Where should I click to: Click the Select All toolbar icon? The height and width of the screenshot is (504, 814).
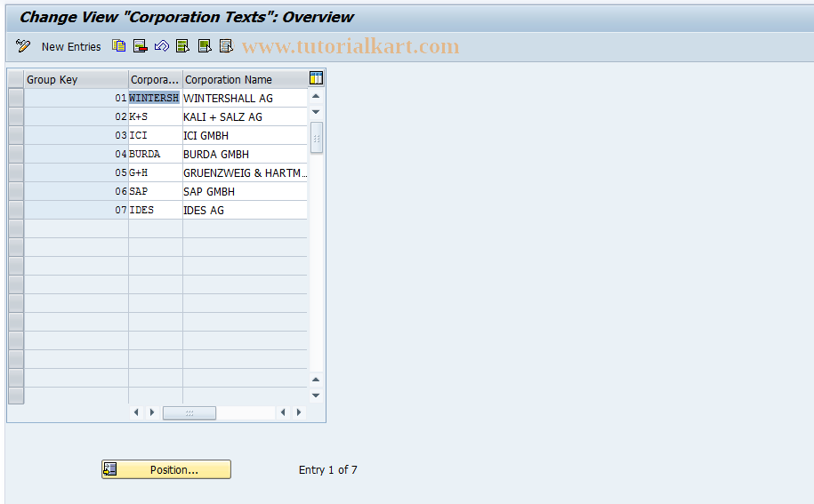pos(182,46)
